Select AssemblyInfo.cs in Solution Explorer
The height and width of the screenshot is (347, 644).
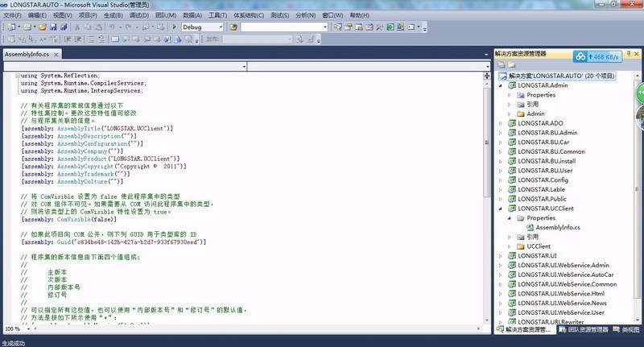coord(558,228)
